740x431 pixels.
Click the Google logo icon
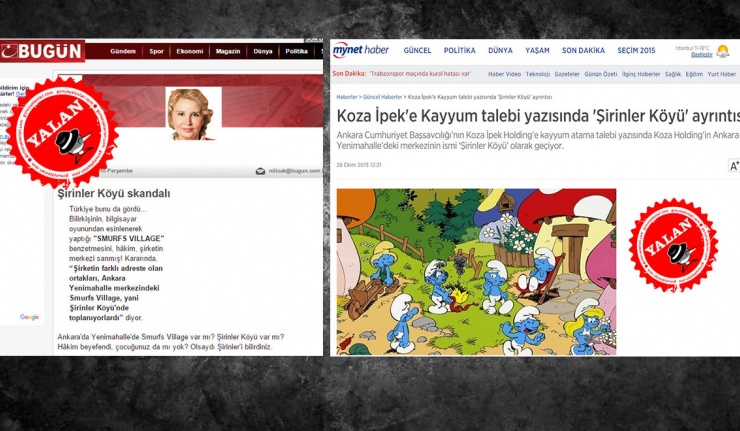coord(30,317)
